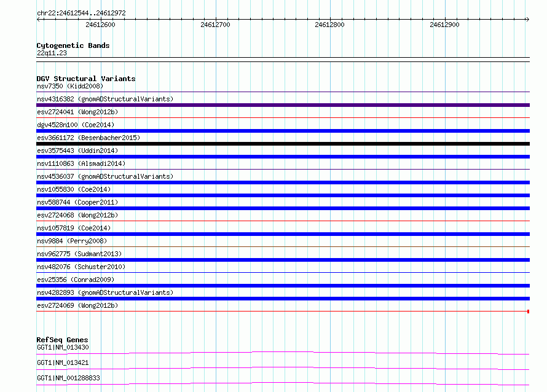Viewport: 547px width, 392px height.
Task: Open variant nsv4536037 (gnomADStructuralVariants)
Action: pyautogui.click(x=105, y=176)
